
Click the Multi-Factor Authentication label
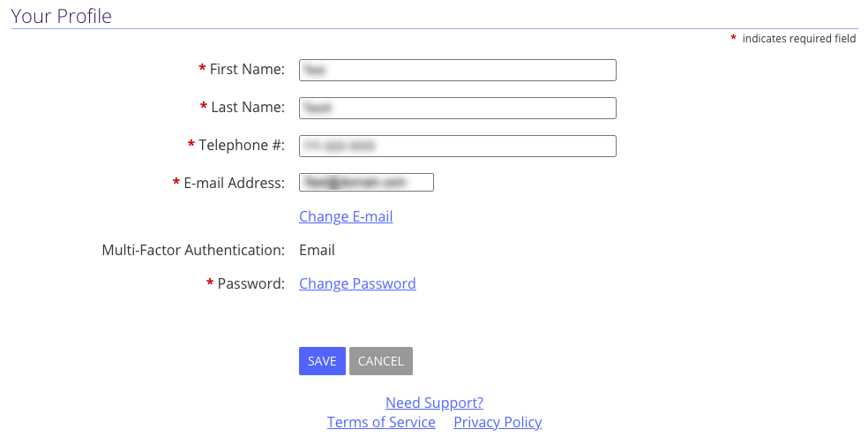click(x=193, y=251)
